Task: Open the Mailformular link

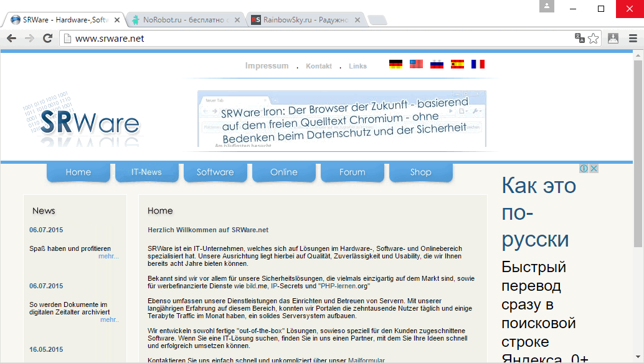Action: click(x=366, y=360)
